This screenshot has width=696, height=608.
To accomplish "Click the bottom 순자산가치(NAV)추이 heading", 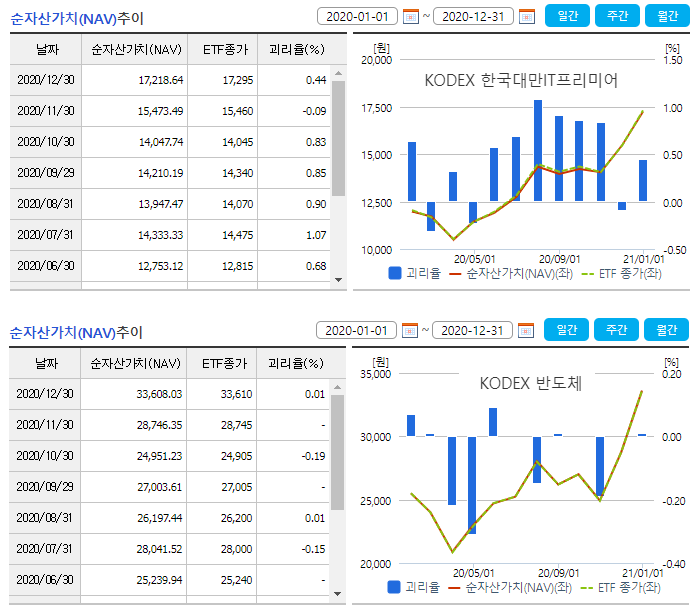I will click(76, 332).
